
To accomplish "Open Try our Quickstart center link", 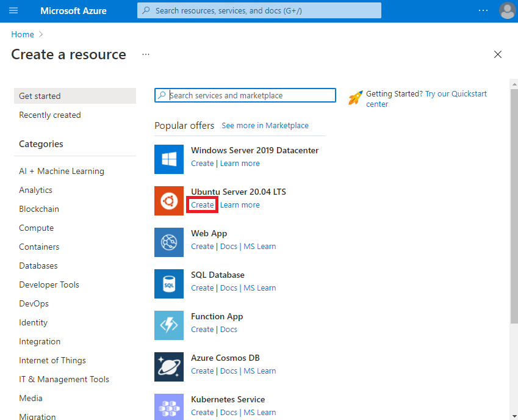I will [x=426, y=99].
